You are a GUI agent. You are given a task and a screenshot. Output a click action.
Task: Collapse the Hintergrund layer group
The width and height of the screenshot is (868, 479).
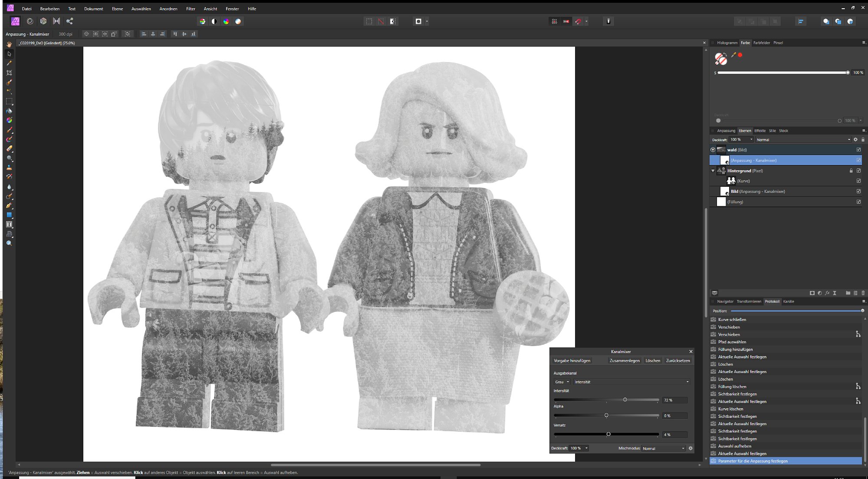(x=713, y=171)
